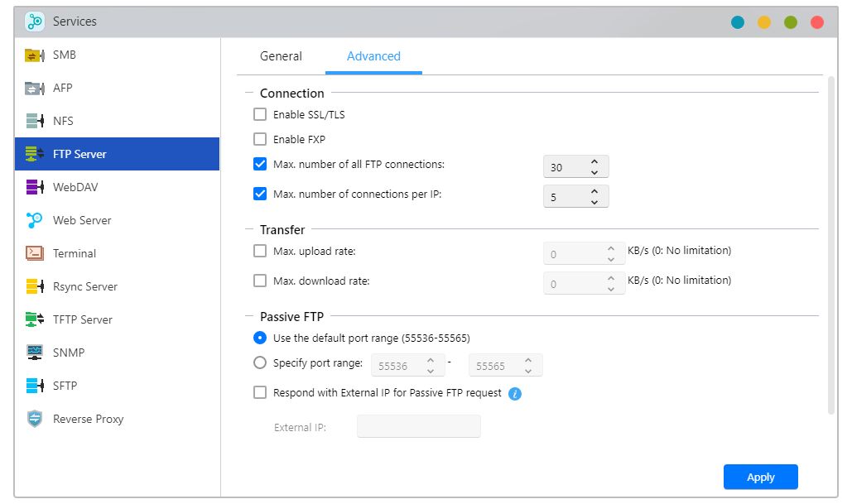Click the WebDAV sidebar icon

pyautogui.click(x=34, y=188)
